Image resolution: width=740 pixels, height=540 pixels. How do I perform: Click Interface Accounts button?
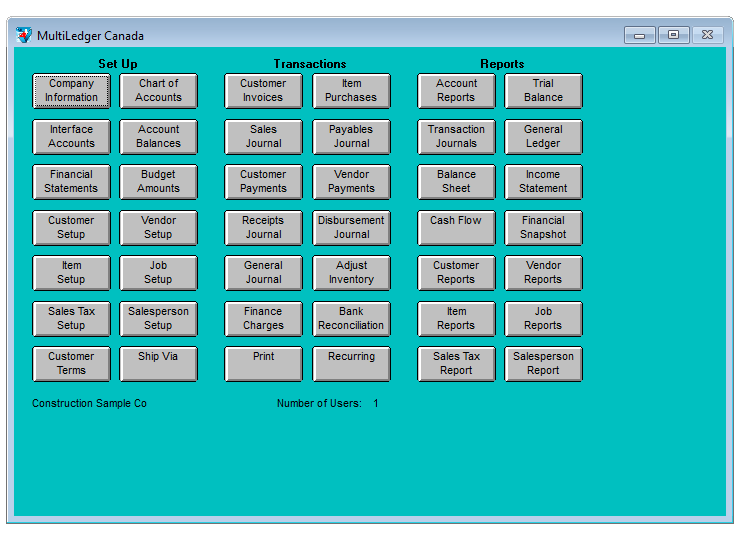click(71, 136)
